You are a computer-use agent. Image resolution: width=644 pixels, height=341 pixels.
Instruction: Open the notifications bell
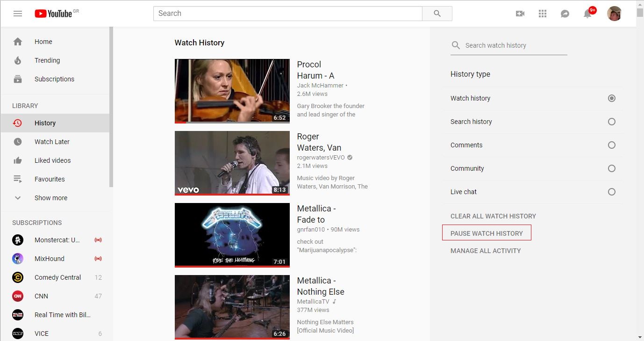pos(587,14)
